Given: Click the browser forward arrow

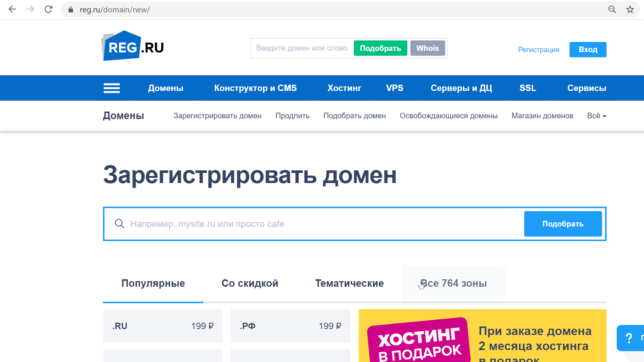Looking at the screenshot, I should (x=30, y=9).
